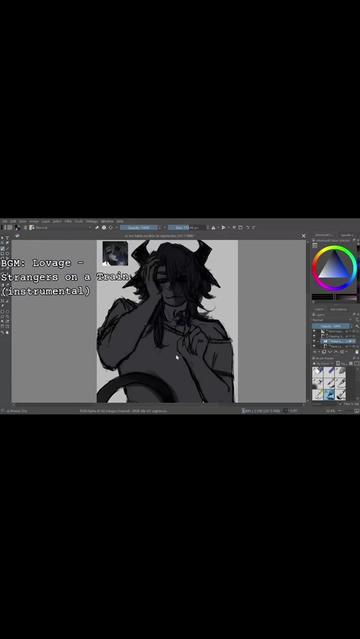Open the Help menu

[x=120, y=221]
